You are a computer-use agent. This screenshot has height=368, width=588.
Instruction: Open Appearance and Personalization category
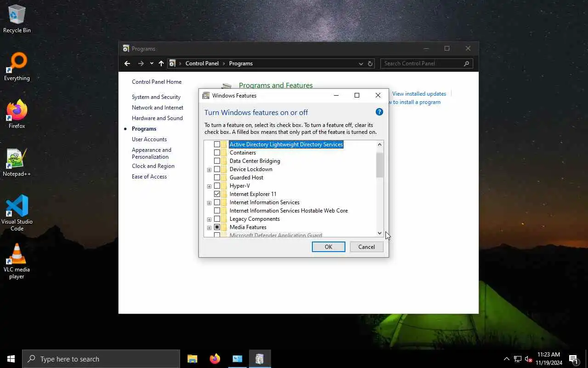coord(152,153)
